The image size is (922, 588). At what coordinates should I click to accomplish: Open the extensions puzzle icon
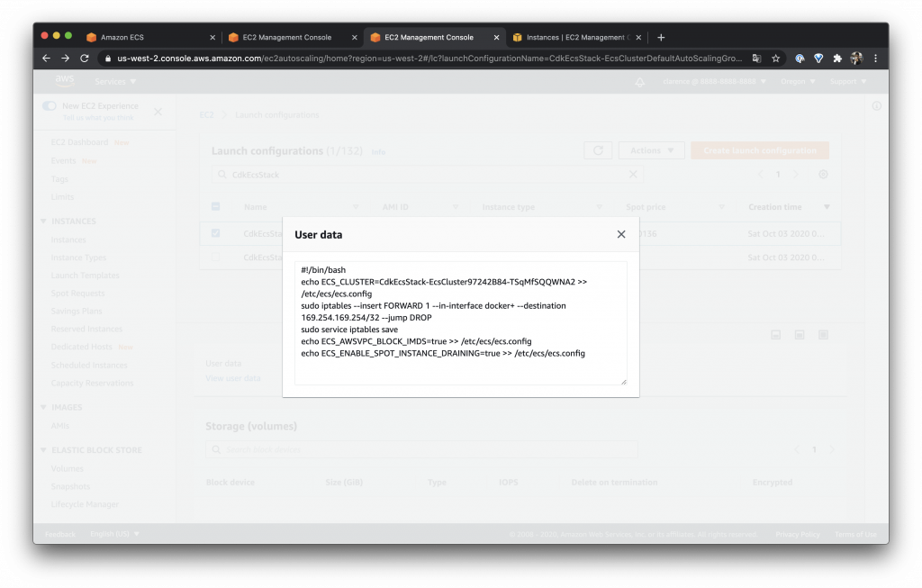pyautogui.click(x=837, y=59)
